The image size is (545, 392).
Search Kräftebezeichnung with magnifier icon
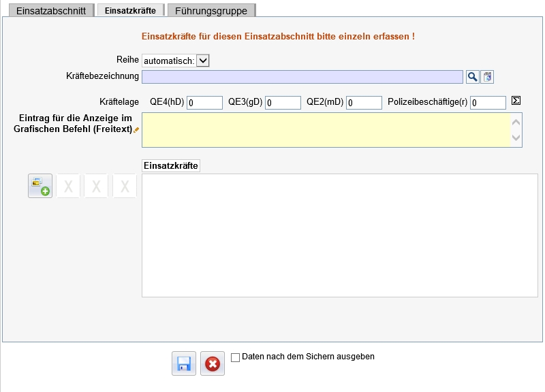472,77
